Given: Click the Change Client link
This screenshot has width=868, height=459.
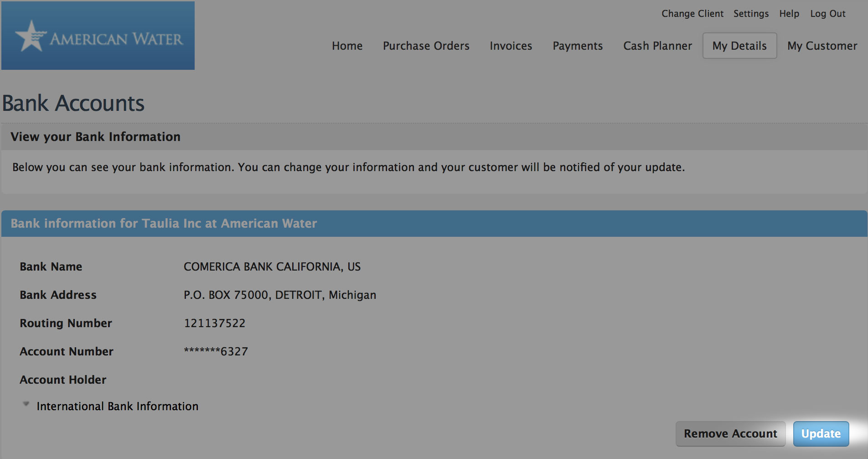Looking at the screenshot, I should tap(692, 14).
